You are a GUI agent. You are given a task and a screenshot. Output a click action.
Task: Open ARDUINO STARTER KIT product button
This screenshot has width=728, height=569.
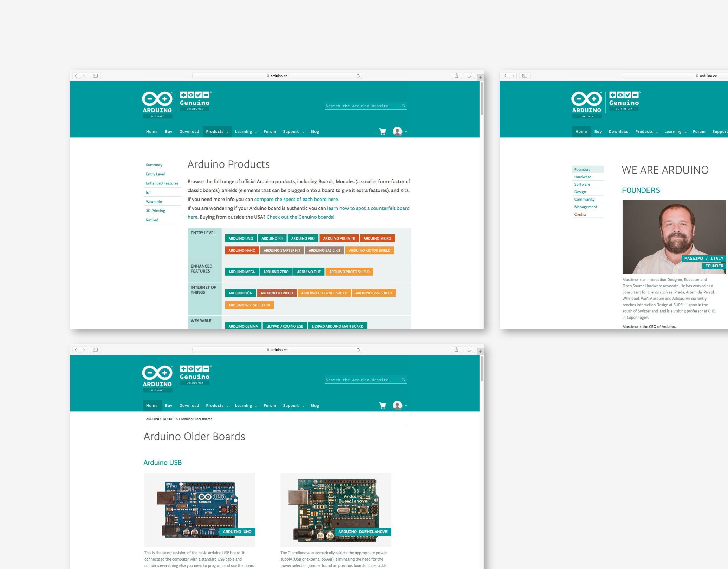tap(282, 250)
